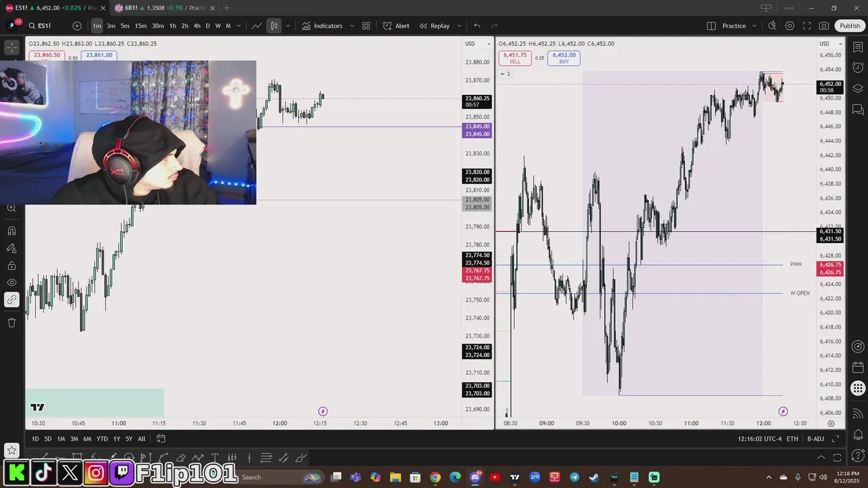Select the 3m timeframe
Viewport: 868px width, 488px height.
pyautogui.click(x=111, y=26)
